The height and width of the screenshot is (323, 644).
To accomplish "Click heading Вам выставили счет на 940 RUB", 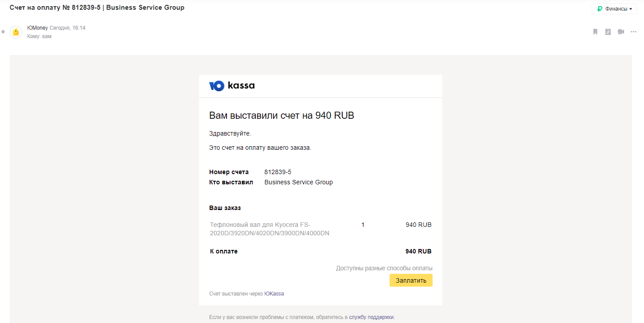I will click(281, 116).
